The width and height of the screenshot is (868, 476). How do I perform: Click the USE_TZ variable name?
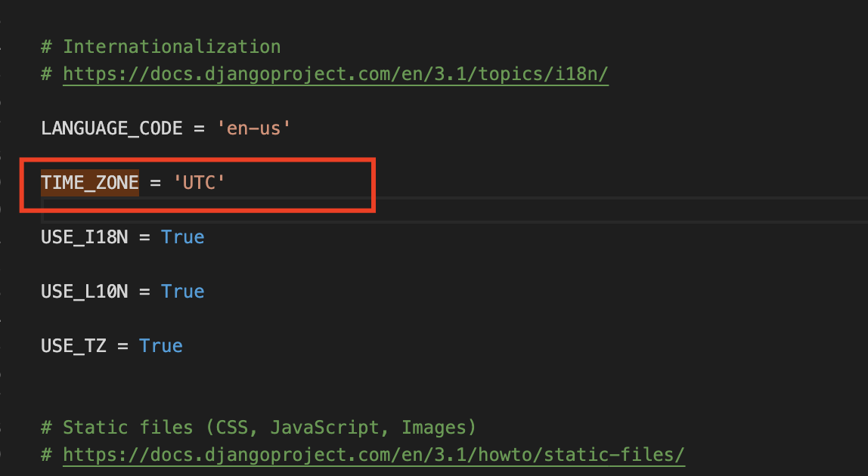[x=73, y=346]
